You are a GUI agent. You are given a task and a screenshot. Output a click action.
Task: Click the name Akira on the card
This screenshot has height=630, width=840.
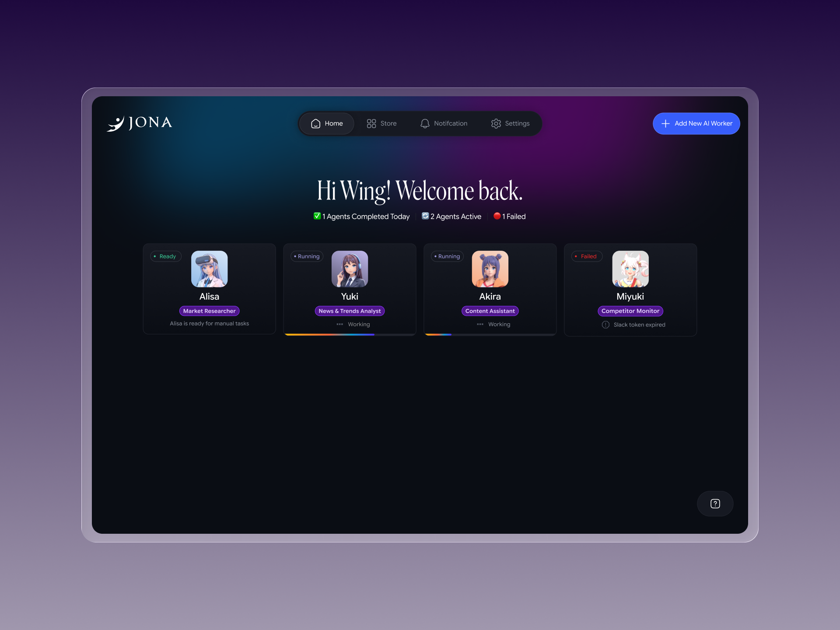[490, 297]
